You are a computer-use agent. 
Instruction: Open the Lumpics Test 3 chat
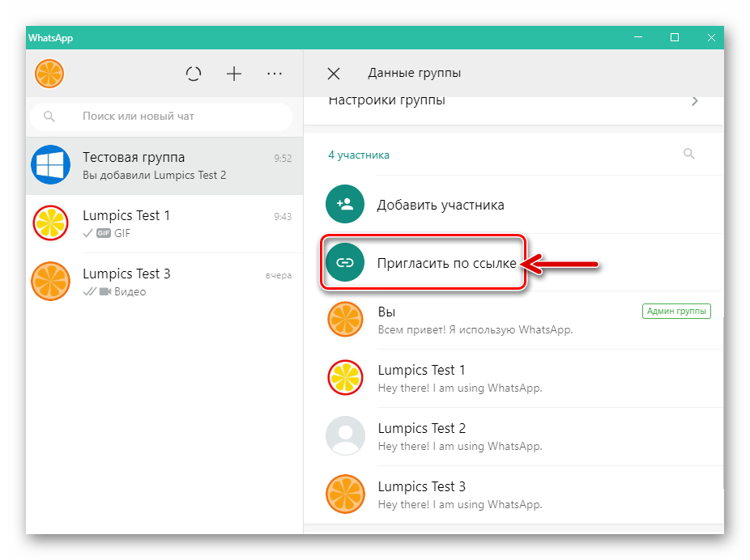pos(164,282)
